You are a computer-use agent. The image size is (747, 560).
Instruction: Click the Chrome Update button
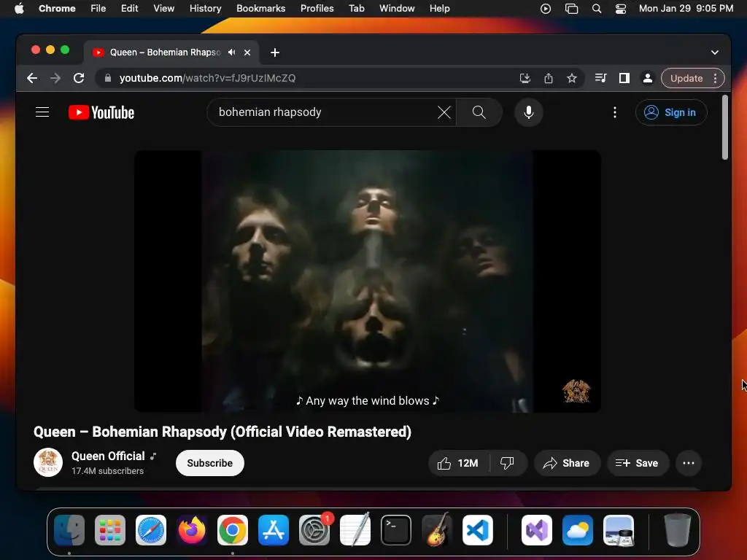coord(686,78)
